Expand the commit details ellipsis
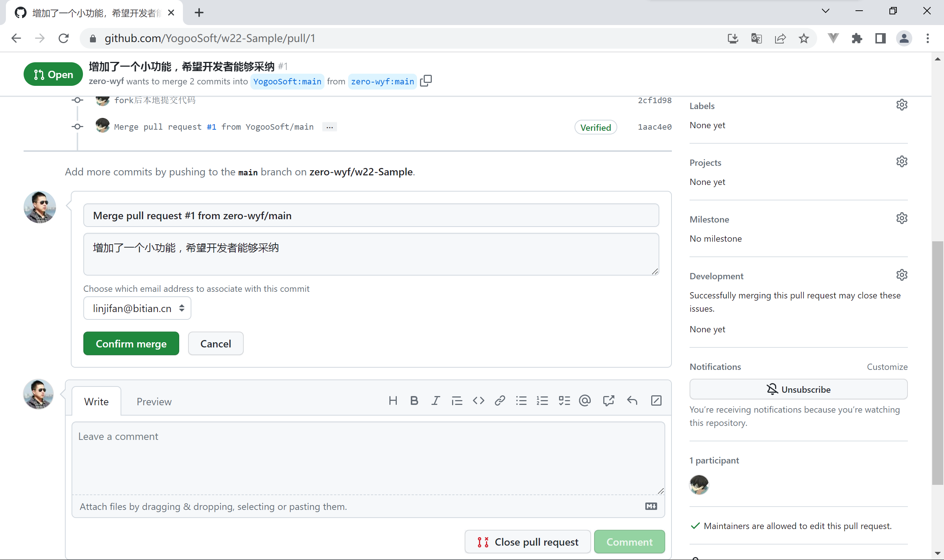This screenshot has height=560, width=944. [329, 127]
